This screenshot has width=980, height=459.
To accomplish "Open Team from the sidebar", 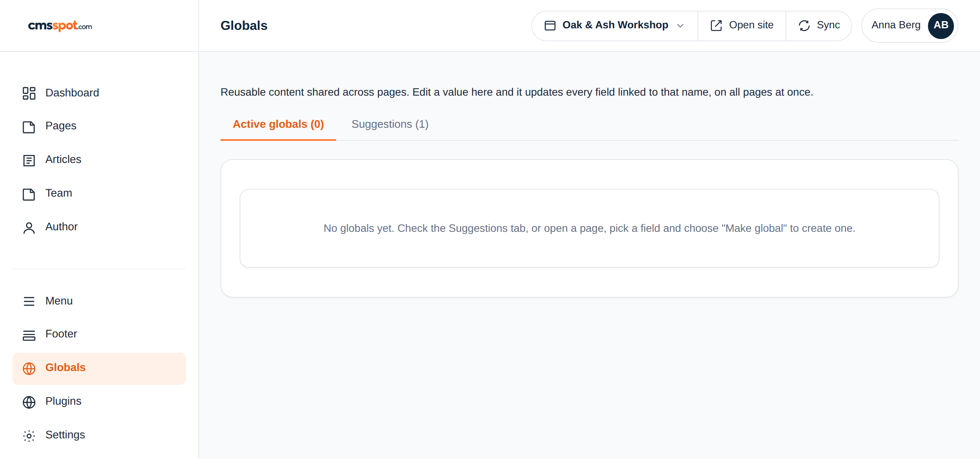I will [x=99, y=194].
